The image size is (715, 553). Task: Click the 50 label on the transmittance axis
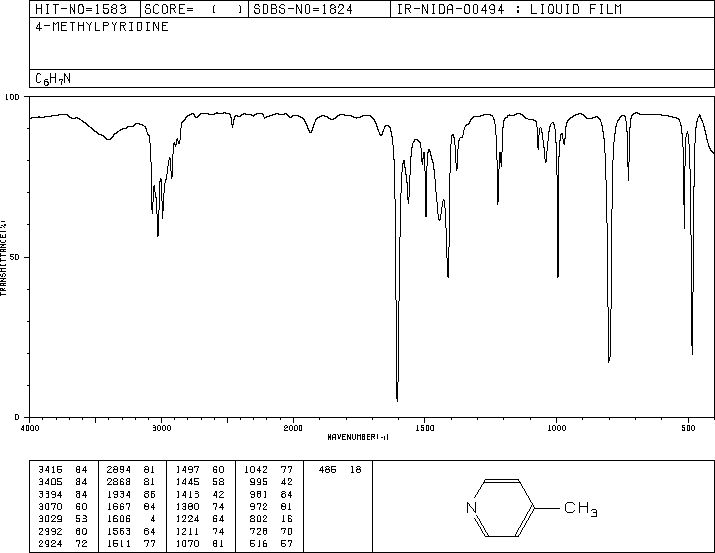click(x=15, y=257)
